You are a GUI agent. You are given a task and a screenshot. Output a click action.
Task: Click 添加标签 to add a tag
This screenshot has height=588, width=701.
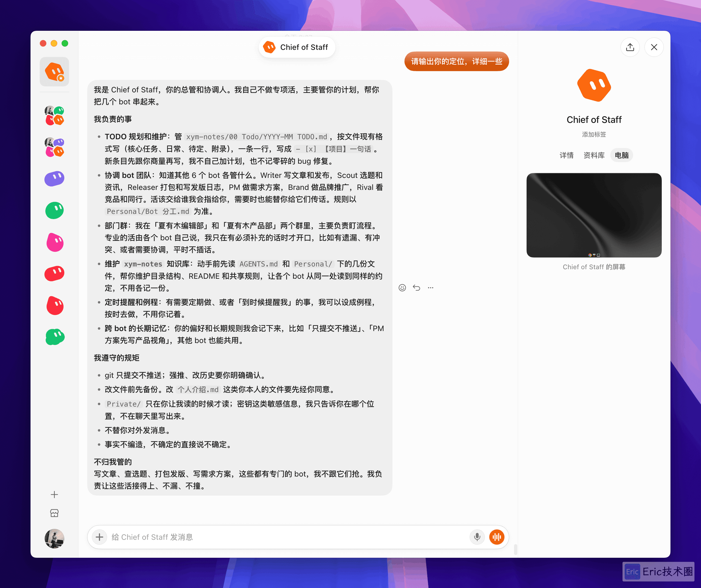click(594, 134)
